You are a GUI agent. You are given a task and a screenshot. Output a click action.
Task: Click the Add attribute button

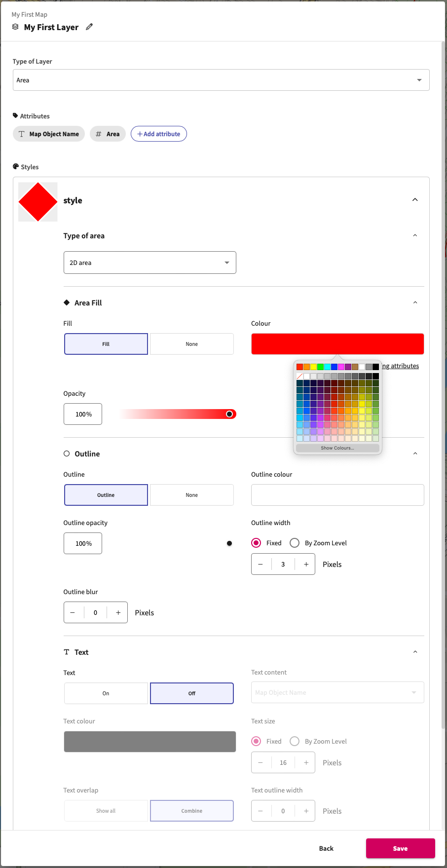159,134
